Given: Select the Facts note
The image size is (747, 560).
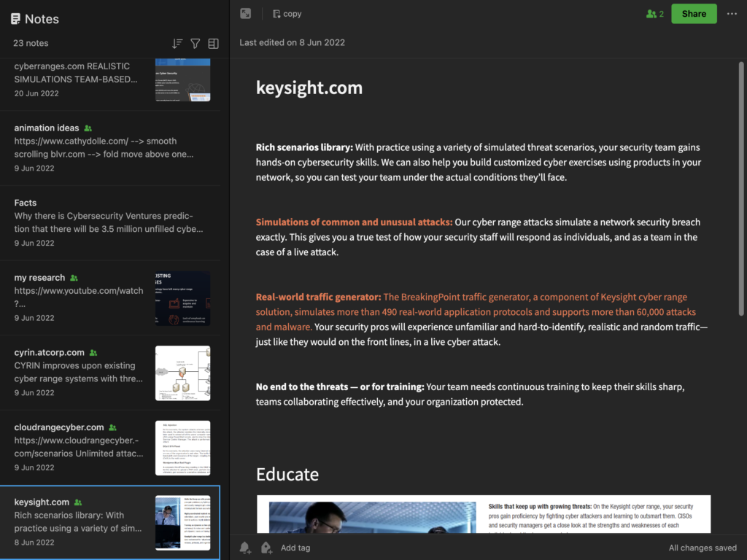Looking at the screenshot, I should [110, 222].
